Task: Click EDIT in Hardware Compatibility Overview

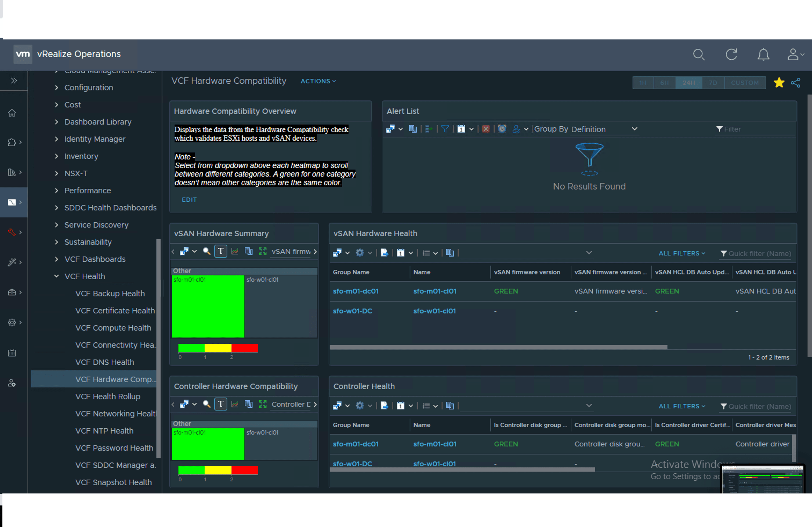Action: click(189, 200)
